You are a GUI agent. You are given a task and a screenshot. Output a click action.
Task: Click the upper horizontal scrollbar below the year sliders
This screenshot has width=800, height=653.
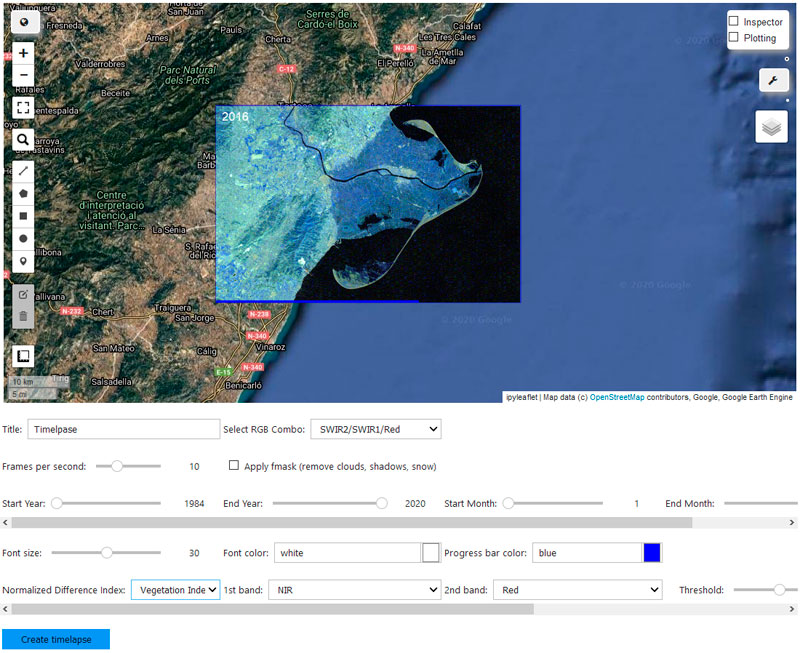coord(352,522)
